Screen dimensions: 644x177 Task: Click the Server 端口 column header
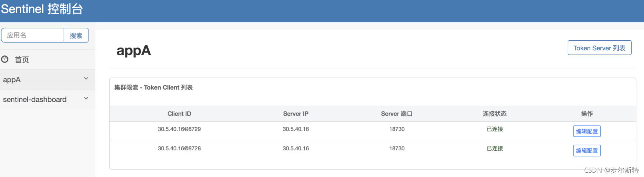(396, 114)
